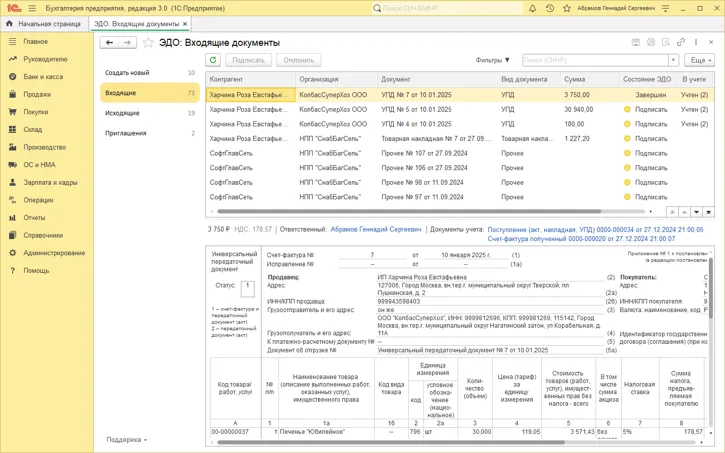
Task: Add this page to favorites with the star
Action: click(148, 43)
